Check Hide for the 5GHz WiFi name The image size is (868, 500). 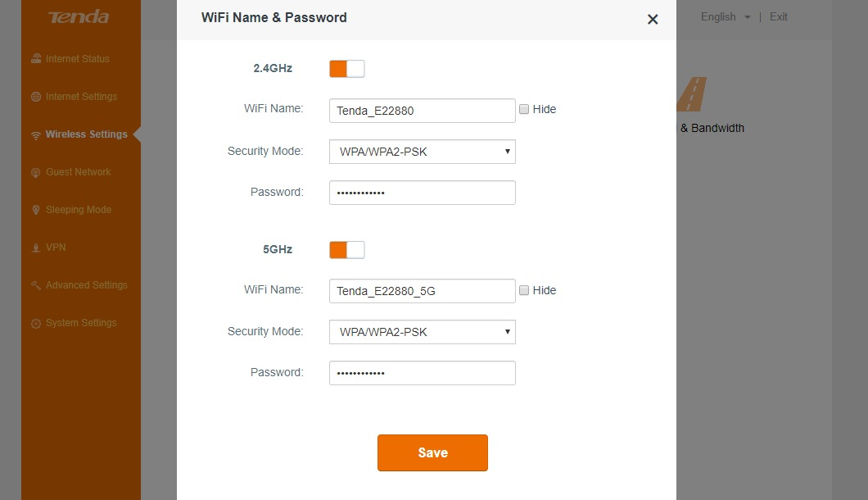coord(524,290)
